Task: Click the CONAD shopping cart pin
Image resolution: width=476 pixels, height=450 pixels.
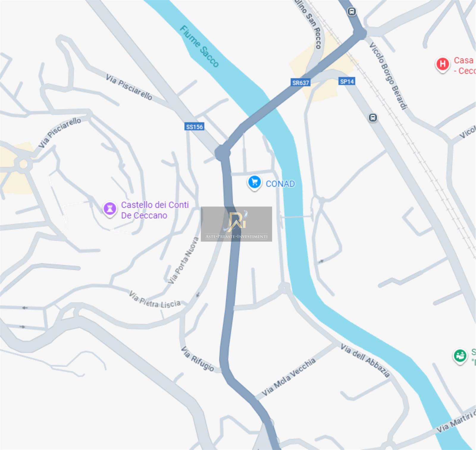Action: click(254, 183)
